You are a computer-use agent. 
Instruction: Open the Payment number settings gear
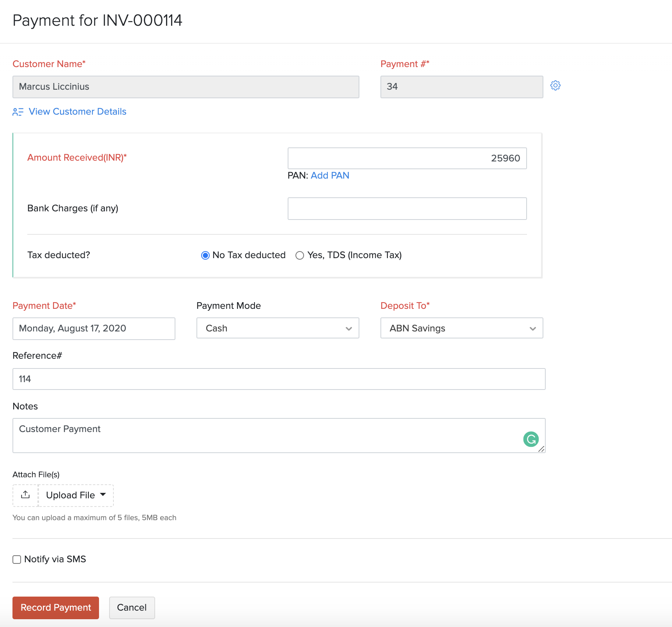point(555,85)
